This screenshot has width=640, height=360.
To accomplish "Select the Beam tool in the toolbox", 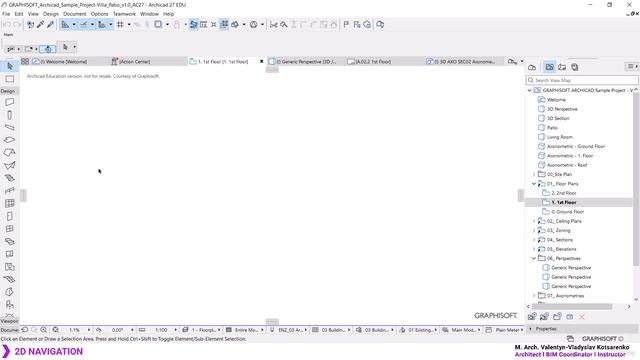I will coord(10,127).
